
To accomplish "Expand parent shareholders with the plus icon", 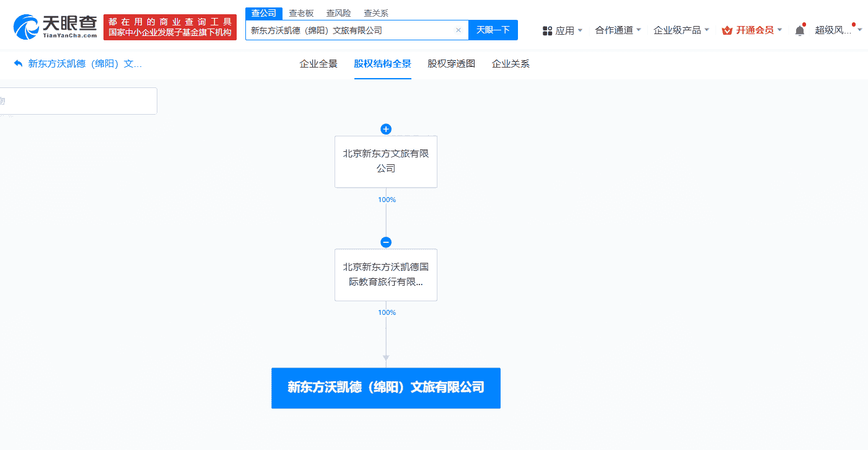I will coord(386,129).
